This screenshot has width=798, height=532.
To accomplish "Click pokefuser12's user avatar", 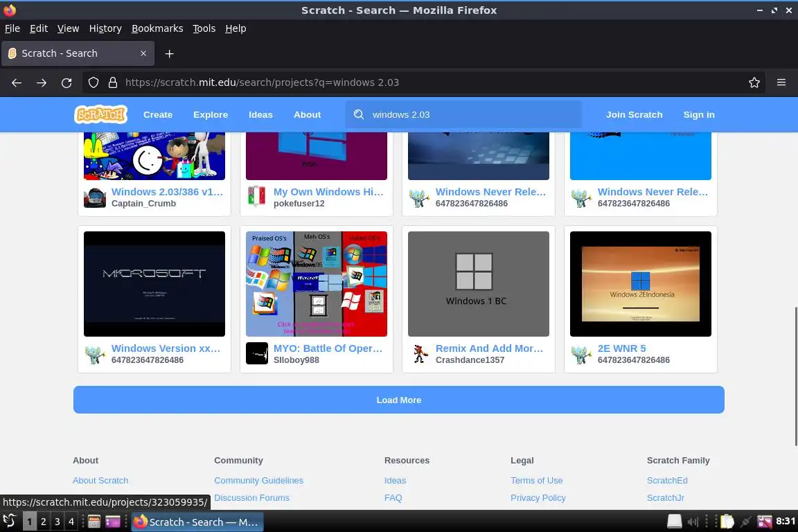I will (256, 197).
